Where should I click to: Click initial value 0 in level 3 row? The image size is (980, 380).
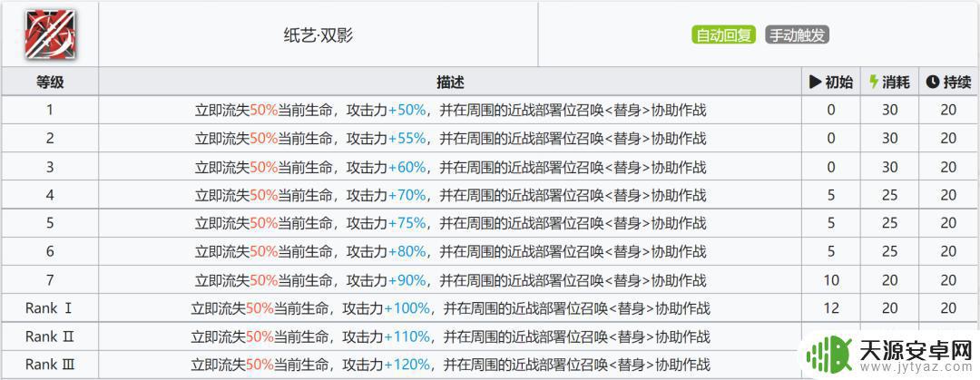pos(831,167)
